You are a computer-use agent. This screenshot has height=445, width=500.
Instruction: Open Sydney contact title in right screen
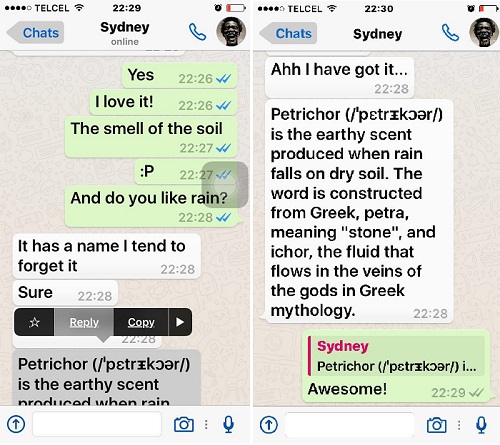tap(377, 34)
